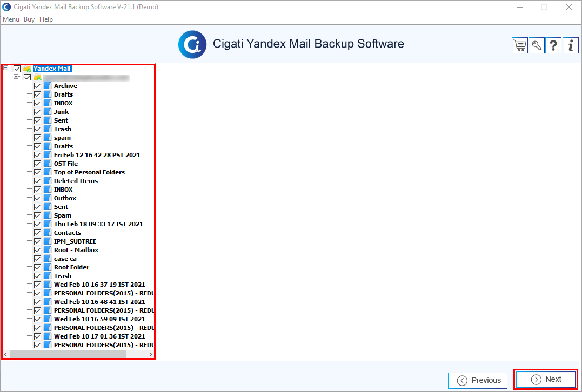
Task: Click the folder tree's right scroll arrow
Action: coord(150,355)
